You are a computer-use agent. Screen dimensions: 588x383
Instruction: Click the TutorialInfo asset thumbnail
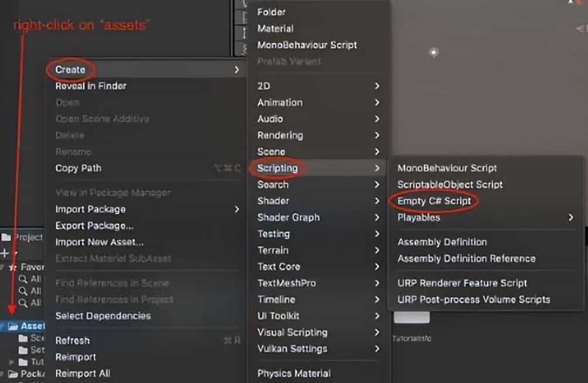tap(411, 317)
